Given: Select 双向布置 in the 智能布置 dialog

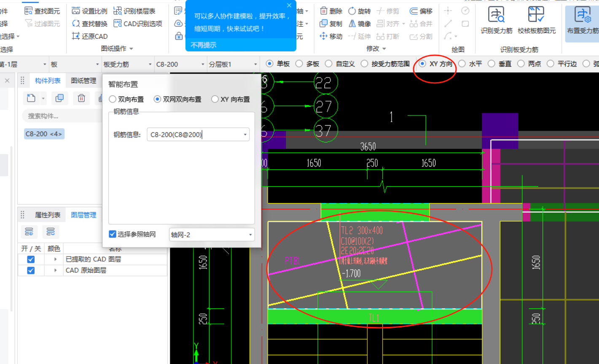Looking at the screenshot, I should tap(113, 99).
